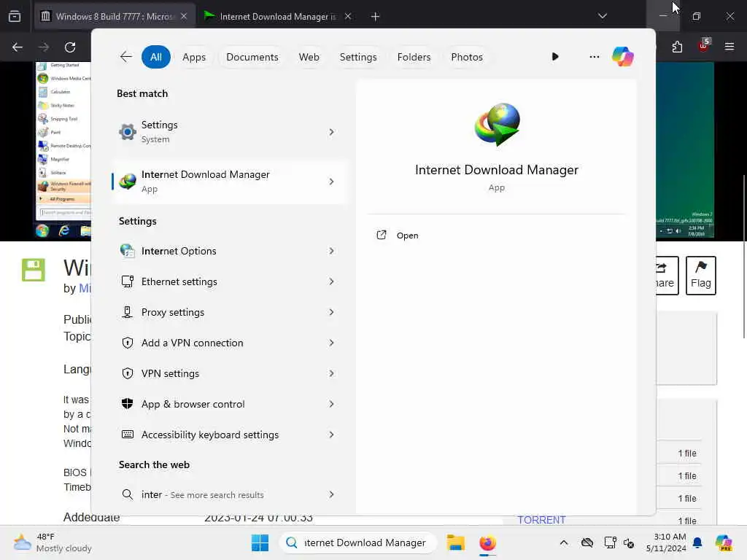Expand Accessibility keyboard settings chevron
The width and height of the screenshot is (747, 560).
click(x=331, y=435)
